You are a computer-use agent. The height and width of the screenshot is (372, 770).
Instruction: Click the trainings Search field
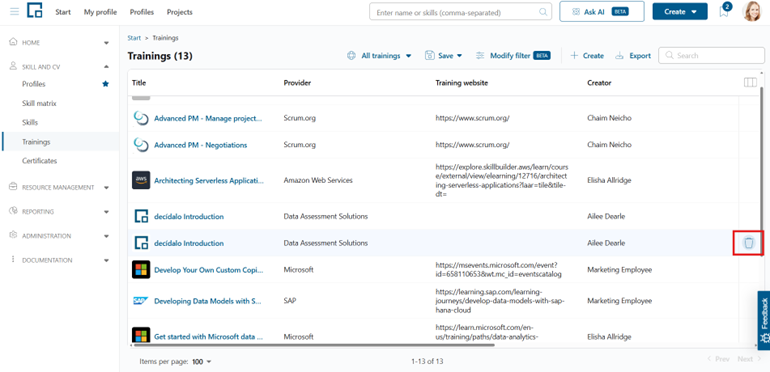coord(712,55)
